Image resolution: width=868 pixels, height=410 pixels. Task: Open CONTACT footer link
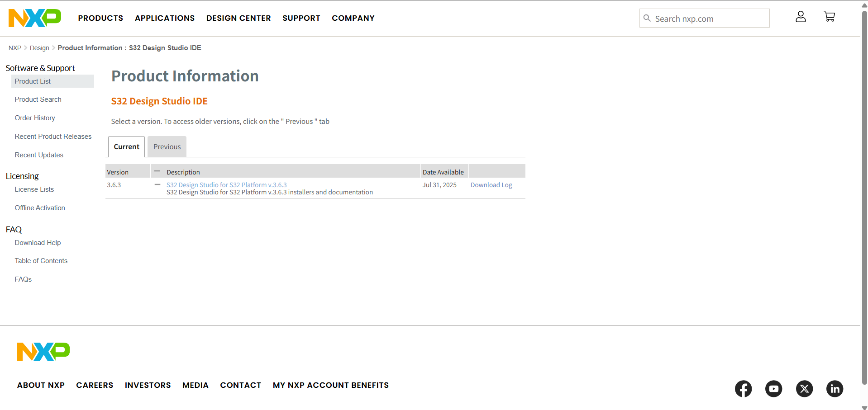[x=241, y=385]
